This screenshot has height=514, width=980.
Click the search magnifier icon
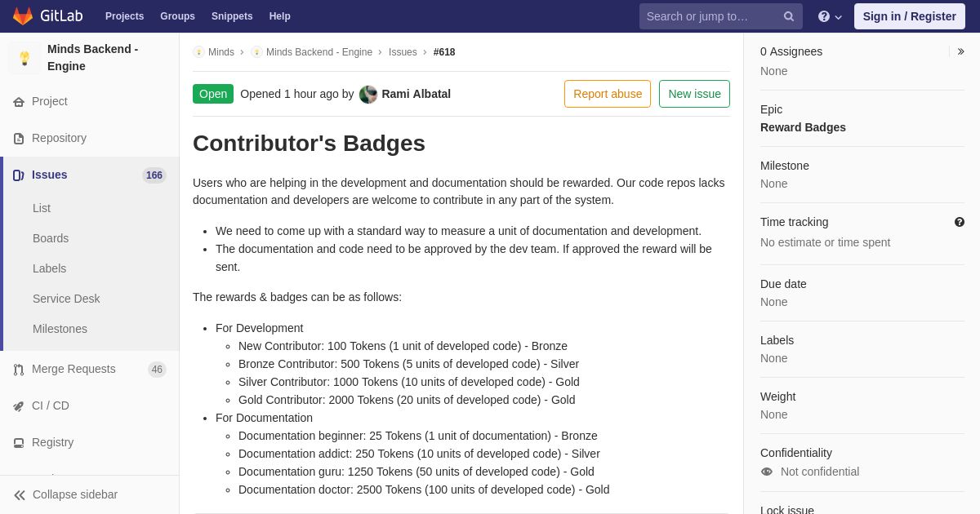[789, 16]
